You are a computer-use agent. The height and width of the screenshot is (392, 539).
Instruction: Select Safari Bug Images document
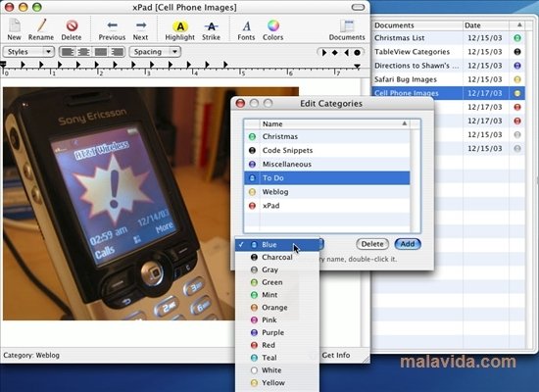pyautogui.click(x=448, y=79)
